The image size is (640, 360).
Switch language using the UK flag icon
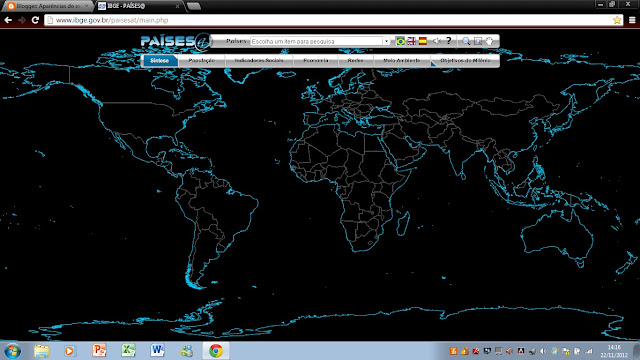[411, 41]
